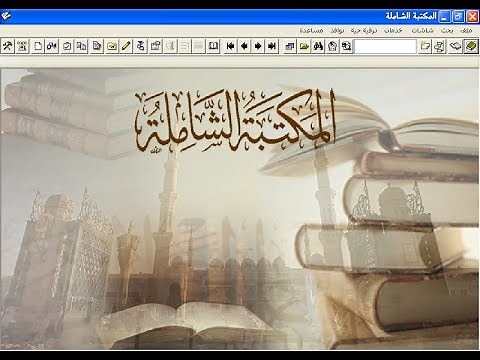Go to the first page arrow
The height and width of the screenshot is (360, 480).
click(x=230, y=46)
